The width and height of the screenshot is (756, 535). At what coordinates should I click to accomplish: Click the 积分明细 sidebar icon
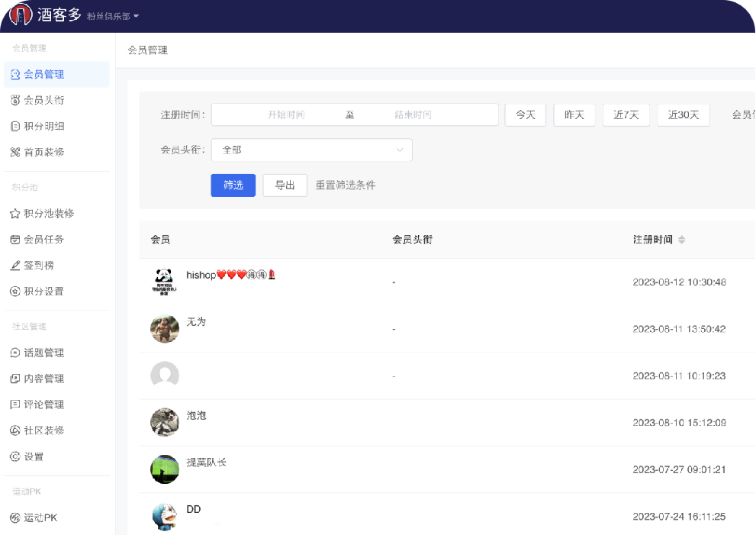tap(15, 127)
